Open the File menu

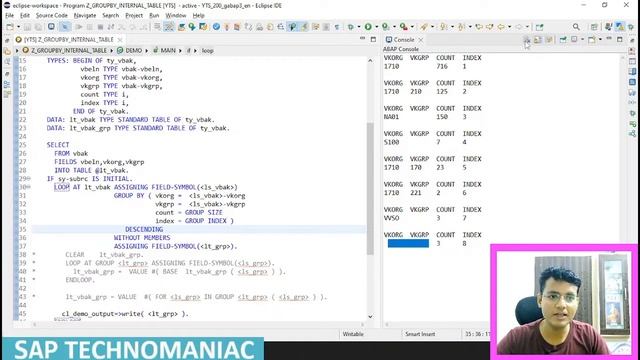(x=9, y=16)
